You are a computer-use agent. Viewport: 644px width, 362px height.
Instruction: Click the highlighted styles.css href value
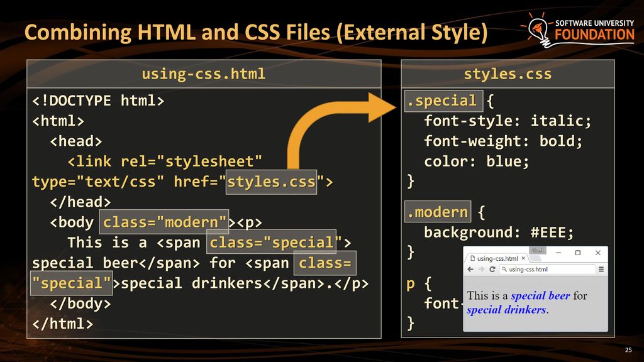pos(272,182)
